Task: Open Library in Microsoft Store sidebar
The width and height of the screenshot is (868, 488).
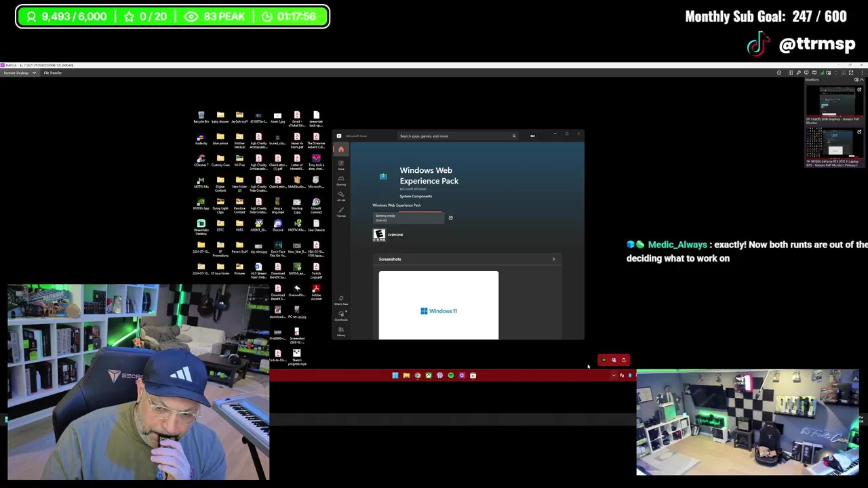Action: coord(341,331)
